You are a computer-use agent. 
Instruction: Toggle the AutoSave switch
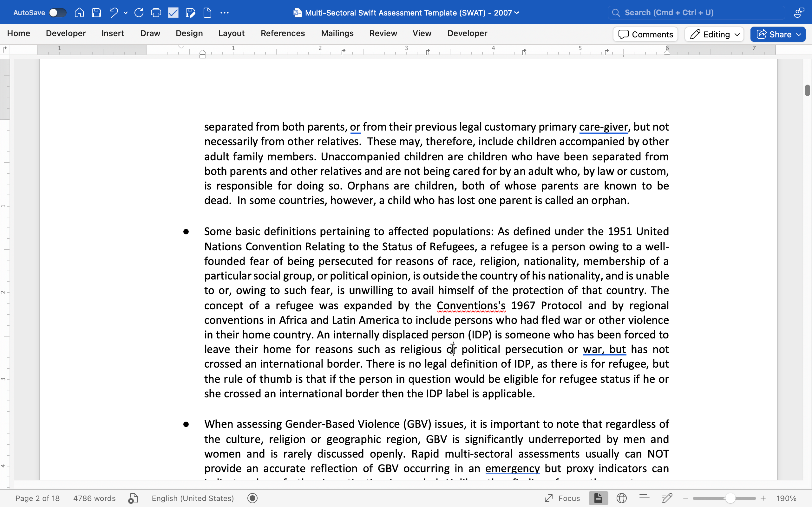point(57,13)
